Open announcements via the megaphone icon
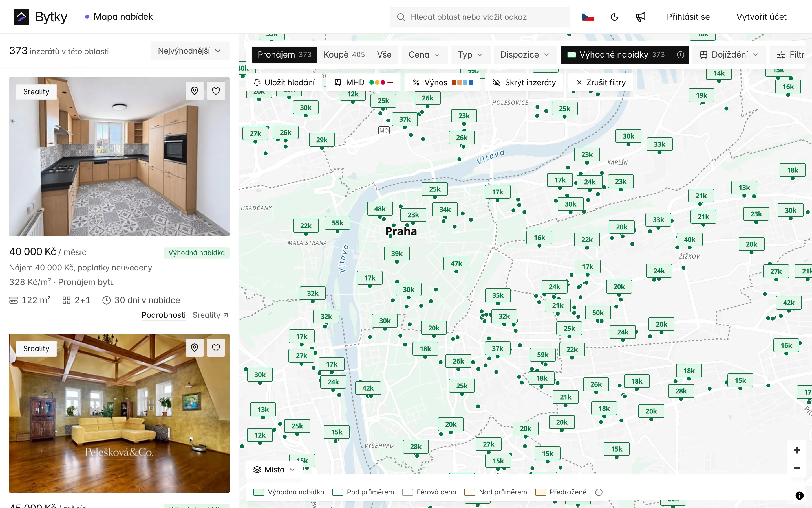The height and width of the screenshot is (508, 812). (x=641, y=17)
